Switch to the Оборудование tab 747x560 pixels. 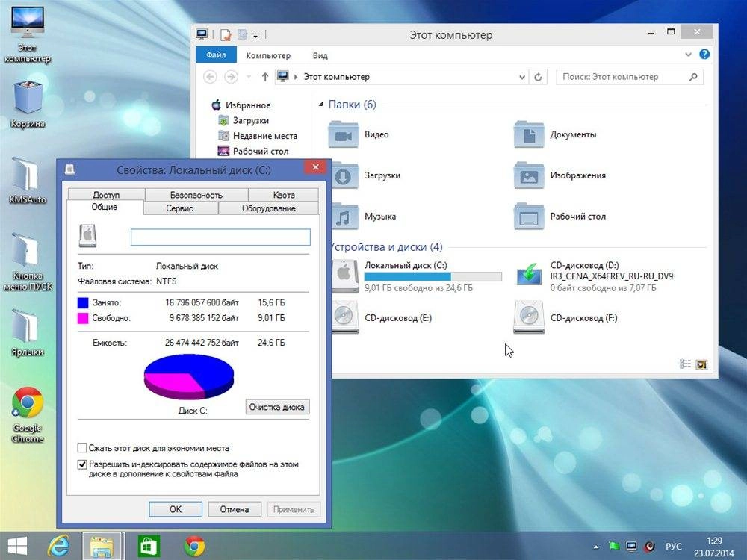coord(269,208)
